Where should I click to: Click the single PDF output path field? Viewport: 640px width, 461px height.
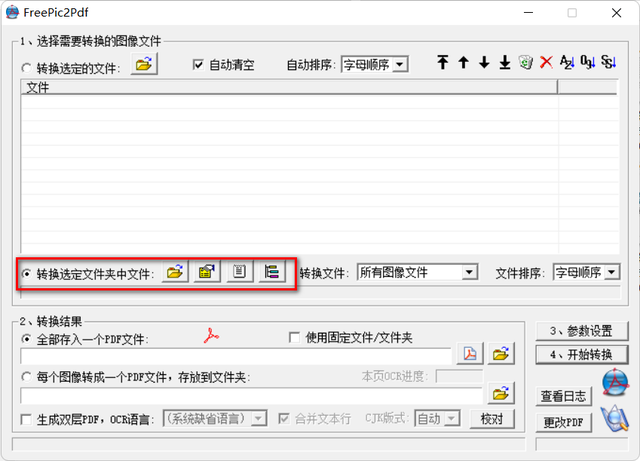236,356
